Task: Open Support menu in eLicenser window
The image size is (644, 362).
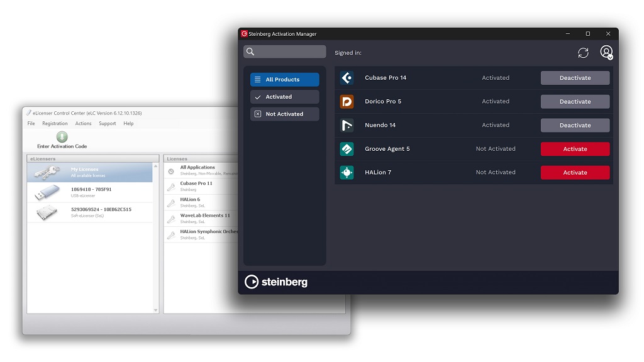Action: 107,124
